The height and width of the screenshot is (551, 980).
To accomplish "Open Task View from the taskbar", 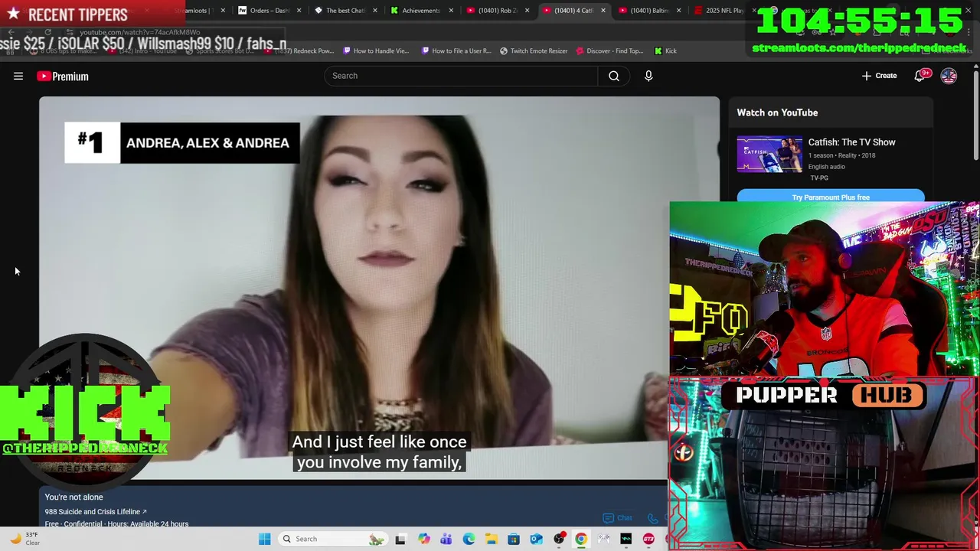I will [x=400, y=539].
